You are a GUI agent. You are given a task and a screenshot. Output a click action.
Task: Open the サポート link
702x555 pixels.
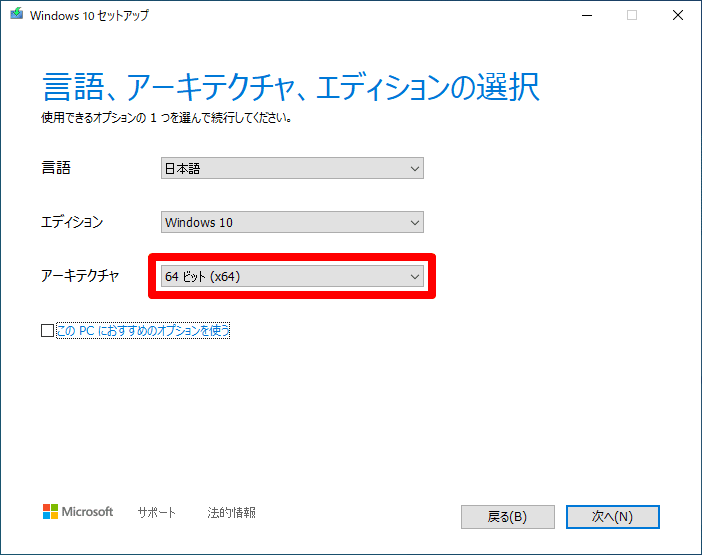coord(156,512)
